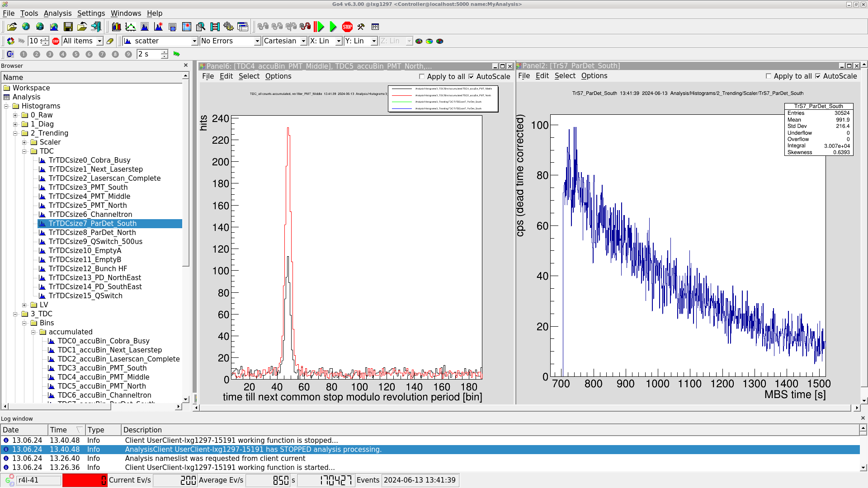Click the third color palette icon after Z: Lin
This screenshot has height=488, width=868.
pos(440,41)
